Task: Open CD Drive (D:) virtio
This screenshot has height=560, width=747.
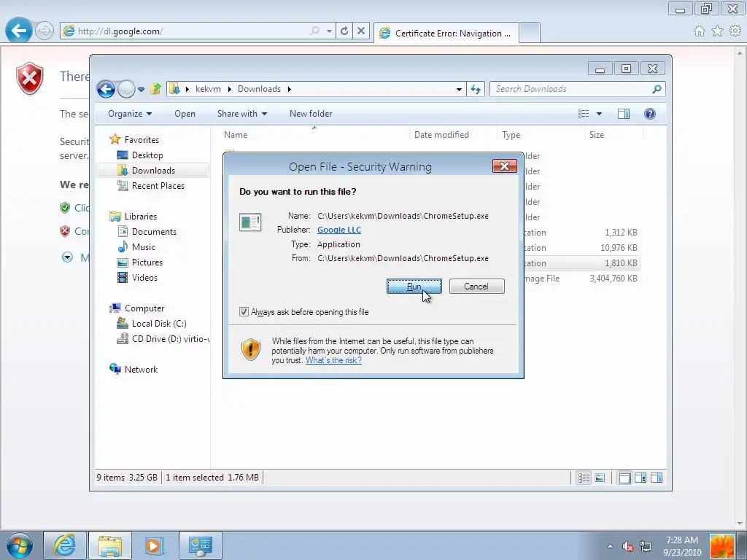Action: 163,339
